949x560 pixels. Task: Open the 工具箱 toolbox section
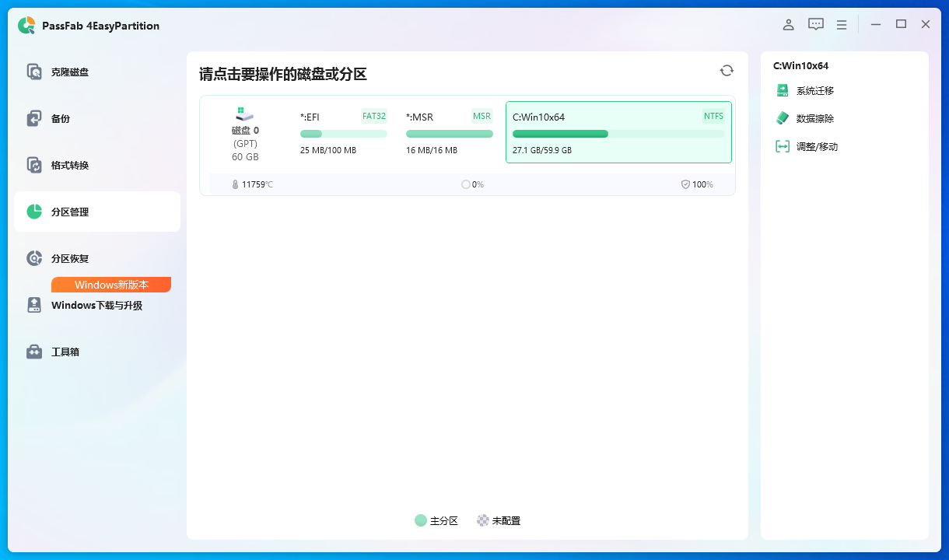pyautogui.click(x=97, y=352)
